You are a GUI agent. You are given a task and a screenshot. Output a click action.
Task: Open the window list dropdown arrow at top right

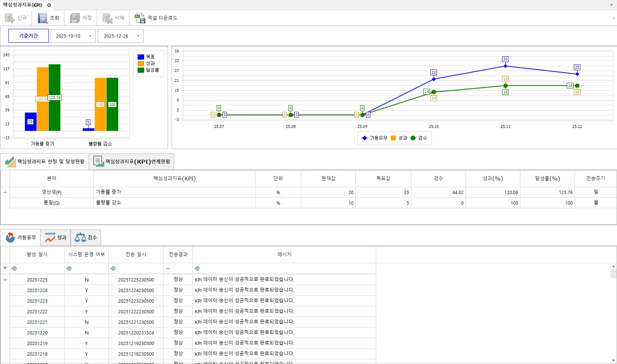coord(611,5)
